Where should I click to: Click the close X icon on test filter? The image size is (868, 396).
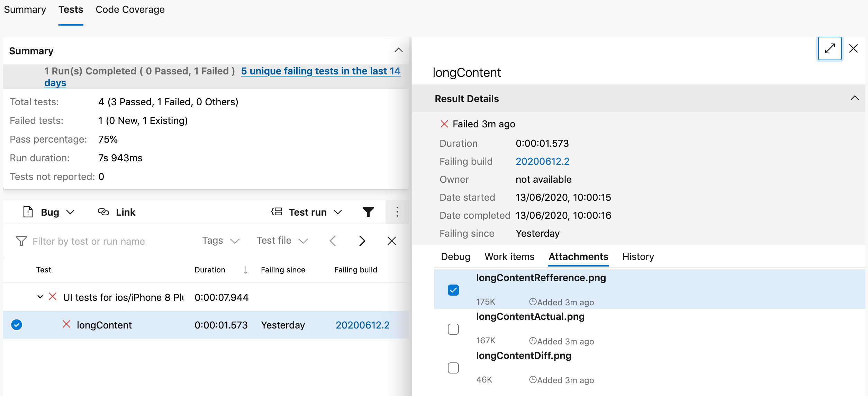click(392, 240)
